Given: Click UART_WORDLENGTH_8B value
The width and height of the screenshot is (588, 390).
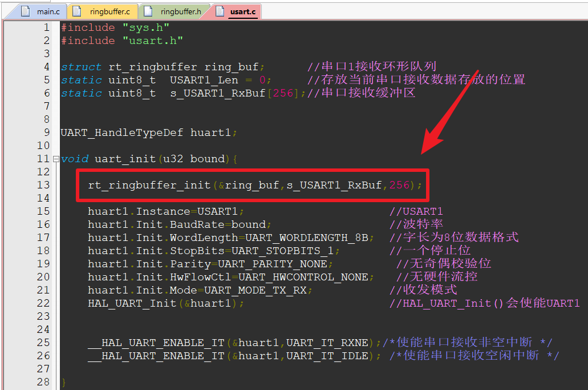Looking at the screenshot, I should pos(306,238).
